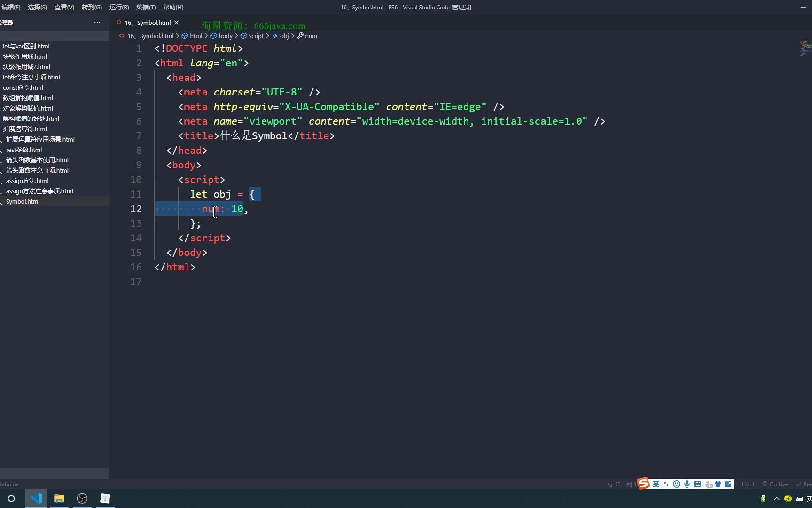Open the 终端(T) menu

(x=146, y=7)
